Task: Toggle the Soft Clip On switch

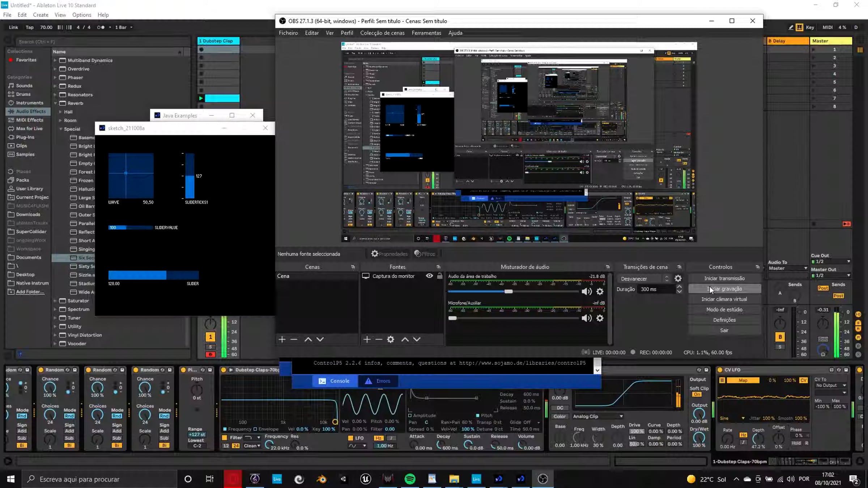Action: coord(697,394)
